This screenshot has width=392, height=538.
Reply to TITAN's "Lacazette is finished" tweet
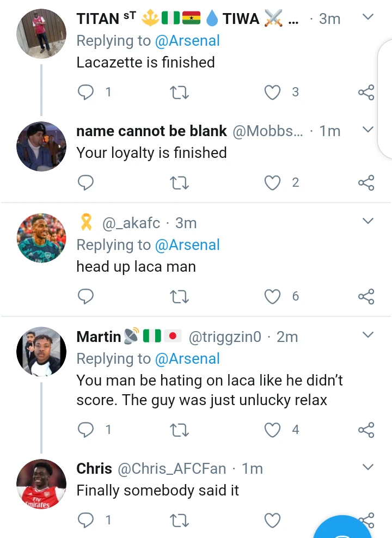tap(86, 93)
